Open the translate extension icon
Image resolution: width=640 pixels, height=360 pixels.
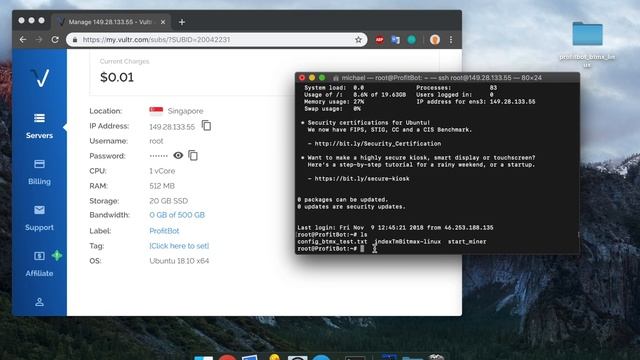point(395,40)
